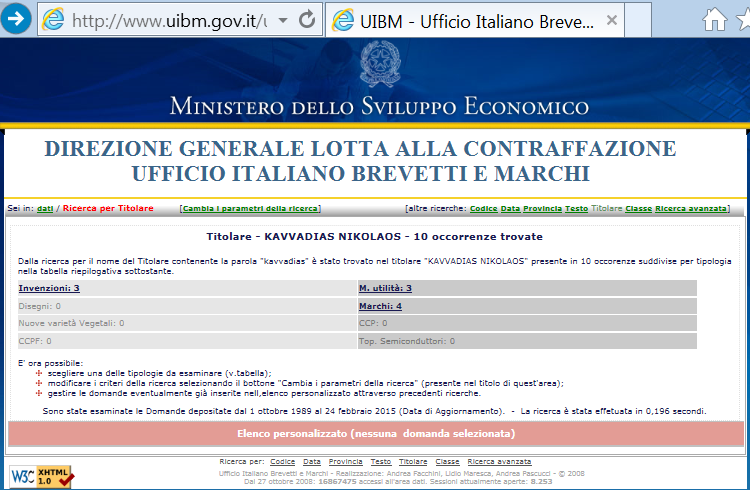This screenshot has width=750, height=490.
Task: Click the refresh page icon
Action: tap(307, 20)
